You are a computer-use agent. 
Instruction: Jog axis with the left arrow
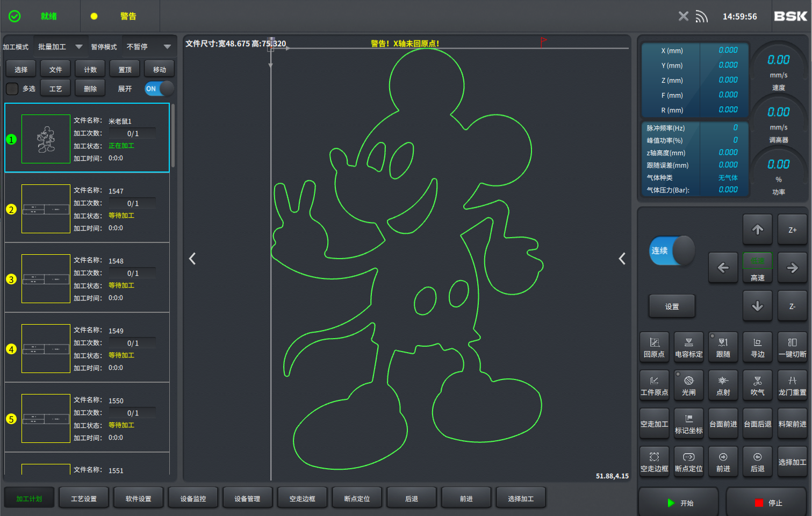723,268
